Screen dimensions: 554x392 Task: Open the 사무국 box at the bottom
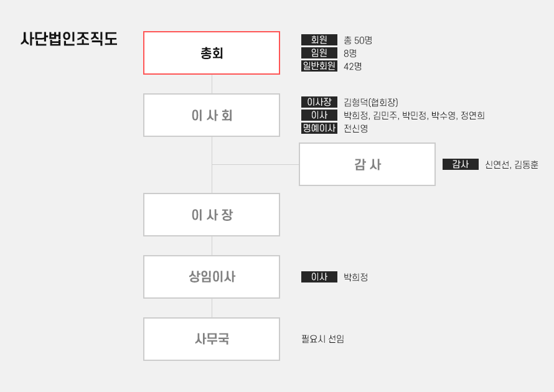tap(212, 339)
